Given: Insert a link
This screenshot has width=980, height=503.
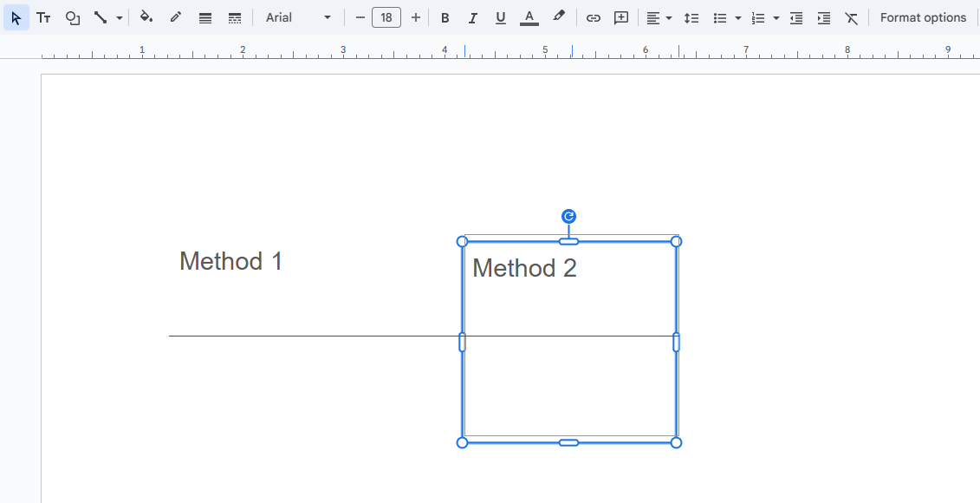Looking at the screenshot, I should (x=593, y=17).
